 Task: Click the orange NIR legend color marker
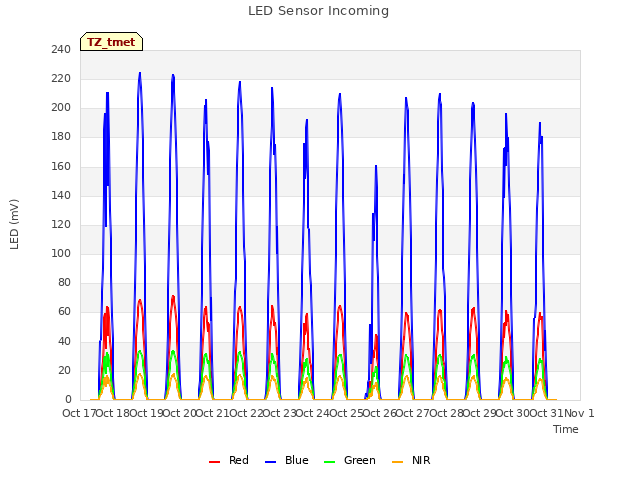[x=398, y=462]
